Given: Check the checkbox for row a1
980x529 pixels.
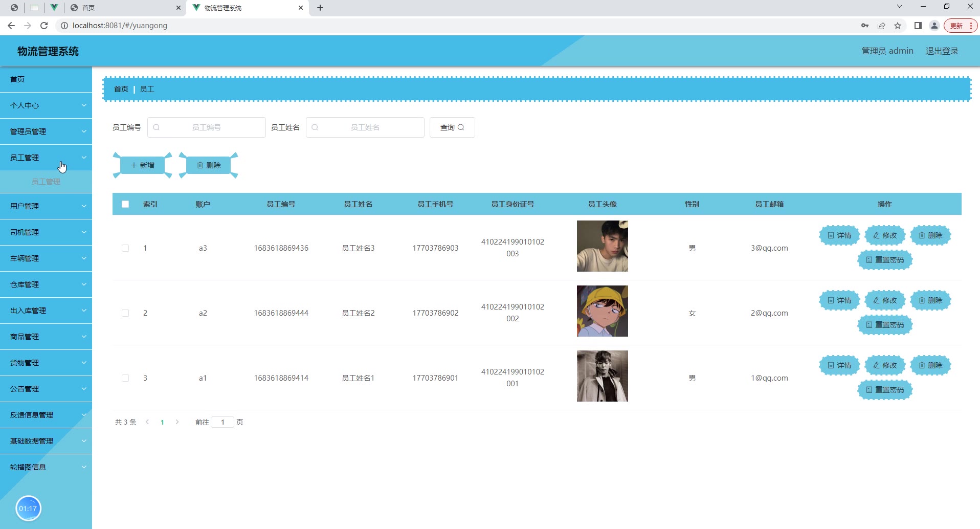Looking at the screenshot, I should click(x=125, y=378).
